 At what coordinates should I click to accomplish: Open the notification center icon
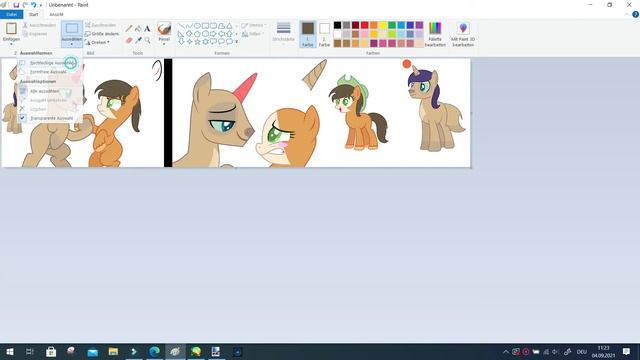click(x=627, y=351)
